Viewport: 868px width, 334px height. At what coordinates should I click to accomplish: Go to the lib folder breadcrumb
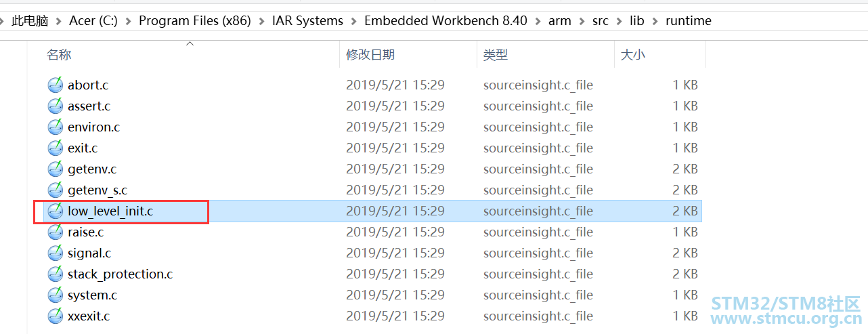(x=637, y=21)
